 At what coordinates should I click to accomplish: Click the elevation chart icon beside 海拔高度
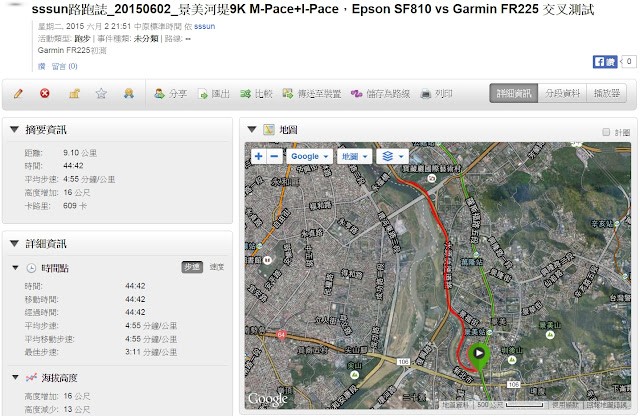pyautogui.click(x=31, y=378)
